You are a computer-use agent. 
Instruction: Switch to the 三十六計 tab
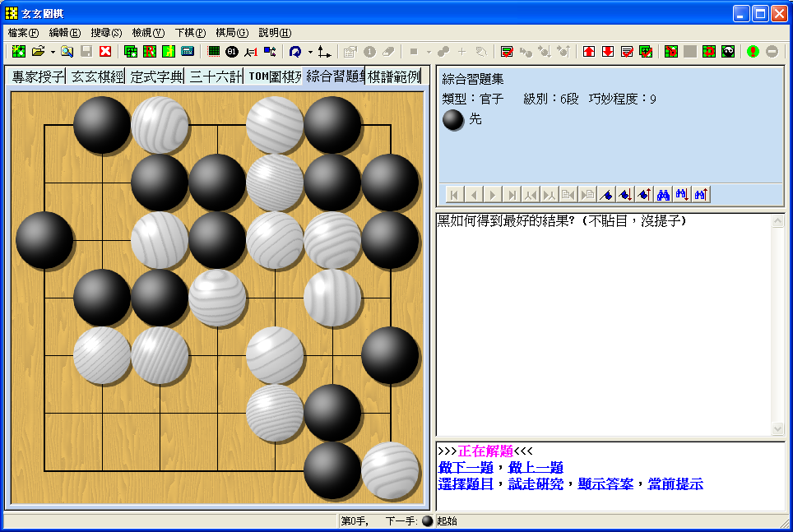215,76
